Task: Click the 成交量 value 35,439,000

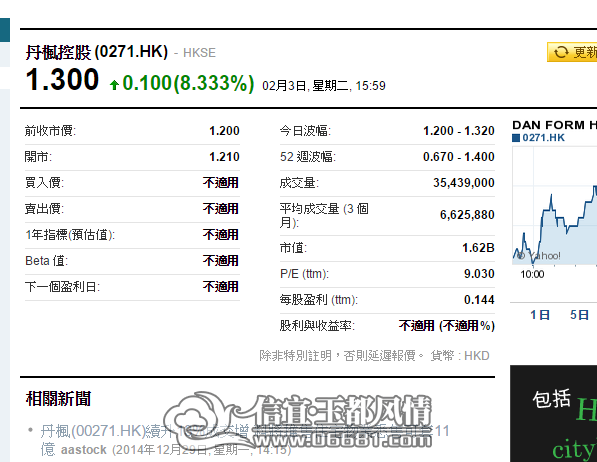Action: click(463, 183)
